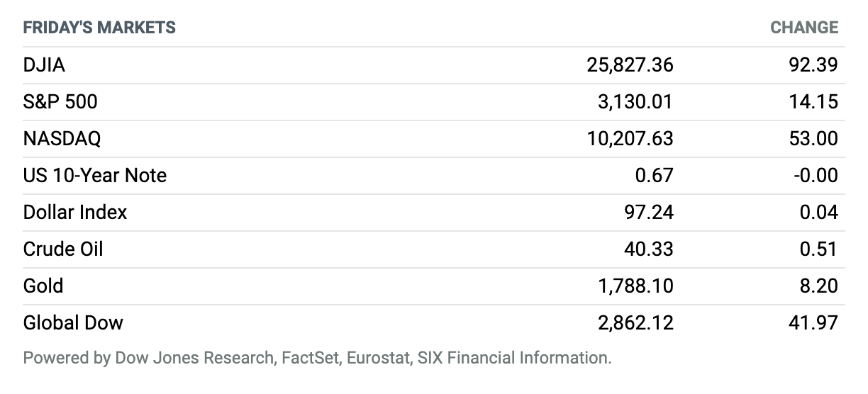Click the NASDAQ value 10,207.63
The image size is (868, 394).
pos(630,139)
